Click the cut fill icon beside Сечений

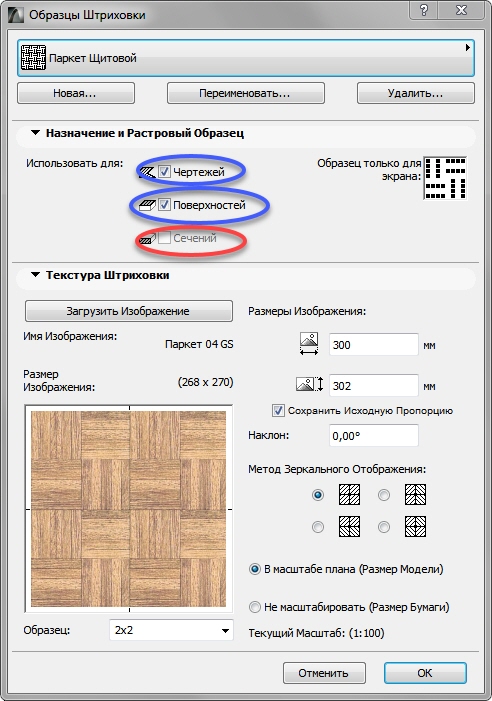pos(147,238)
